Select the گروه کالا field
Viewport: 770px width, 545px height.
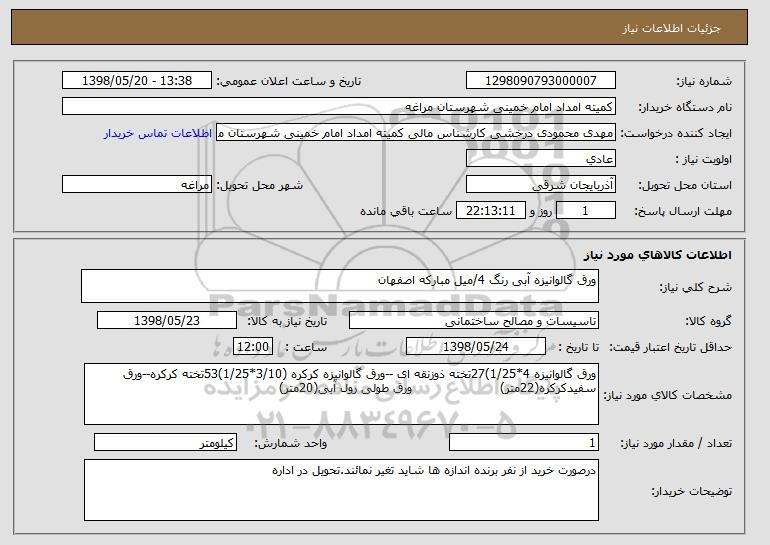pyautogui.click(x=474, y=321)
